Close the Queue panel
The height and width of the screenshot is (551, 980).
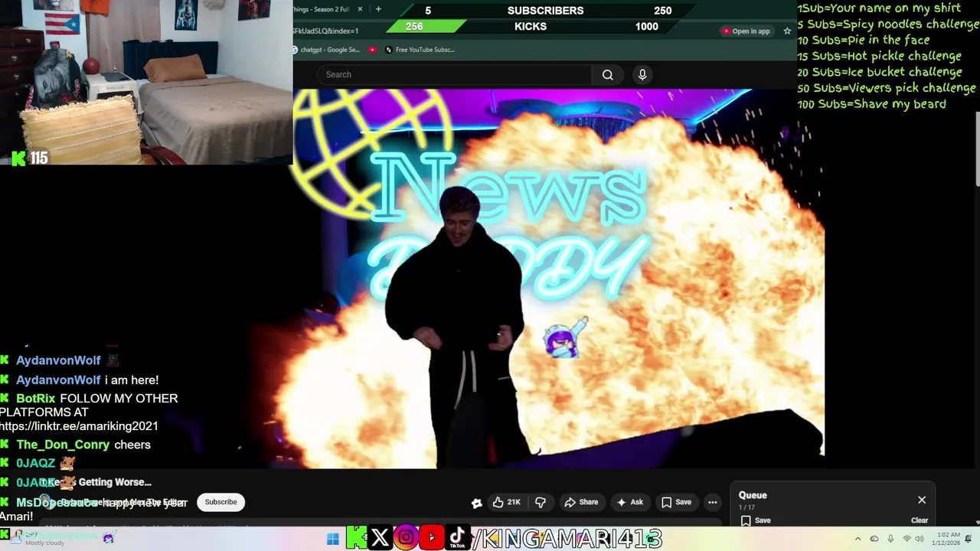point(922,500)
